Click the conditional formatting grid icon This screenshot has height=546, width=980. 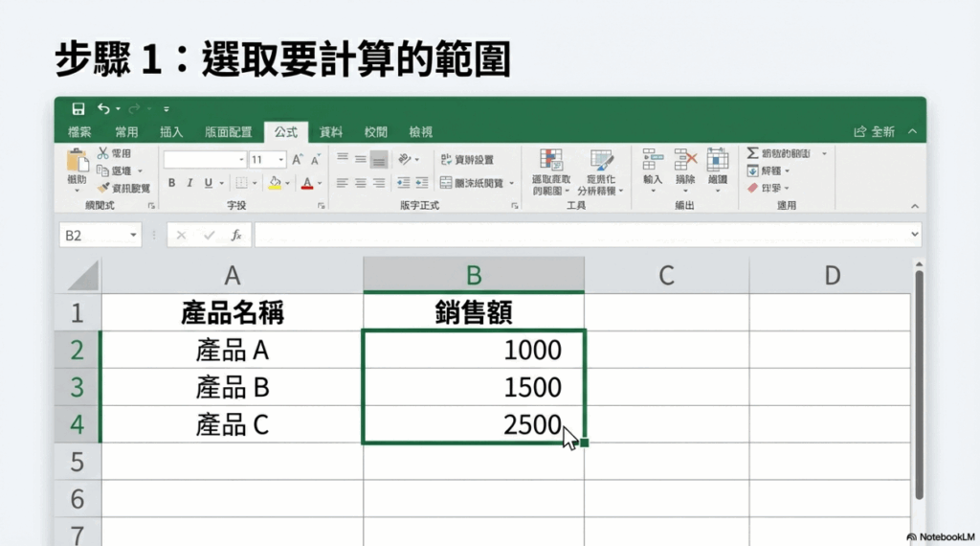coord(551,160)
